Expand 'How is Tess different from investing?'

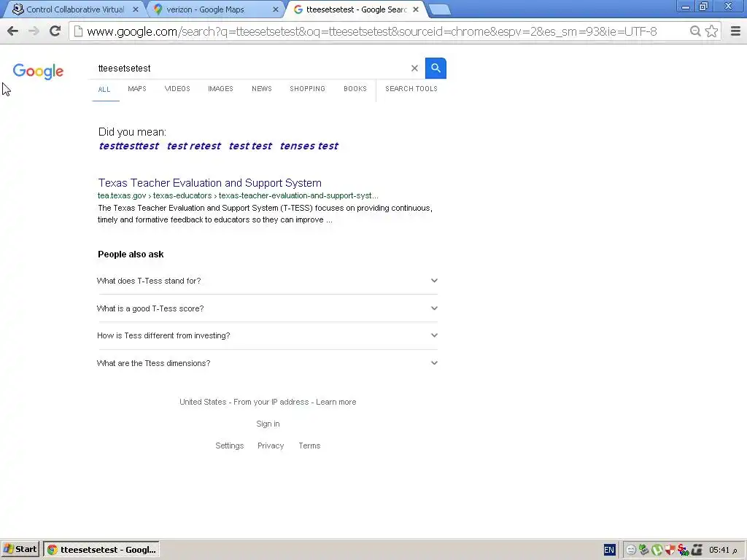[x=267, y=335]
